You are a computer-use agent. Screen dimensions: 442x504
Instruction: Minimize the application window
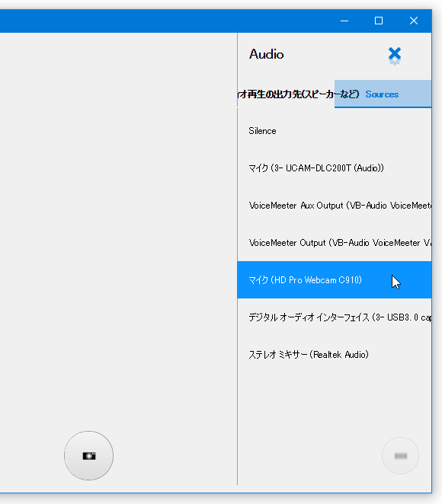(344, 21)
